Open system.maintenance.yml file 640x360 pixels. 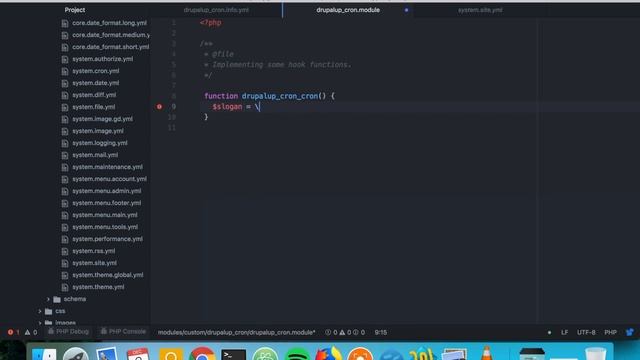point(107,167)
